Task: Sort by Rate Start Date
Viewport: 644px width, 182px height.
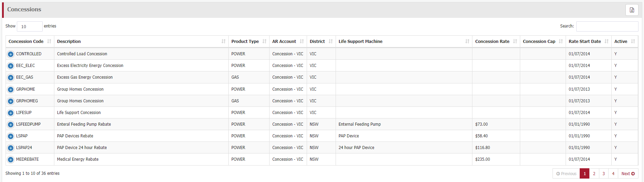Action: pos(606,42)
